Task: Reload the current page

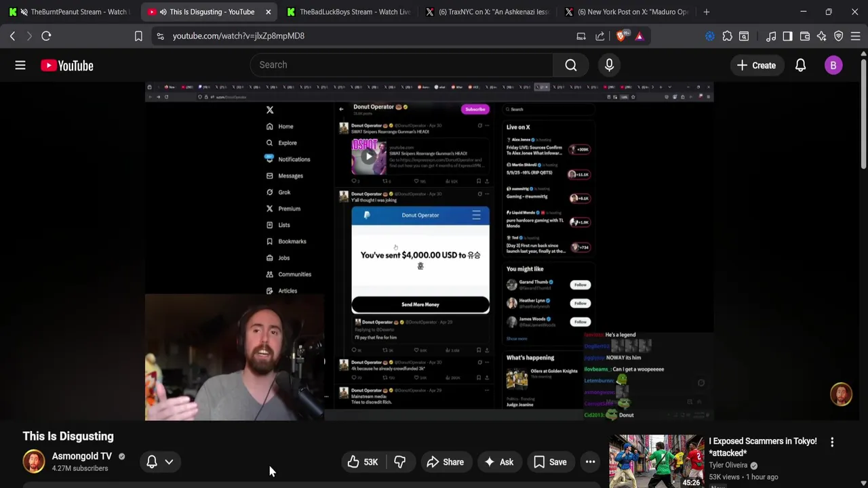Action: click(46, 36)
